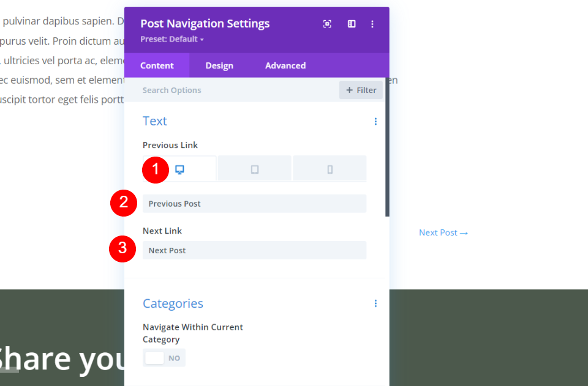The image size is (588, 386).
Task: Collapse the Text section heading
Action: (x=155, y=121)
